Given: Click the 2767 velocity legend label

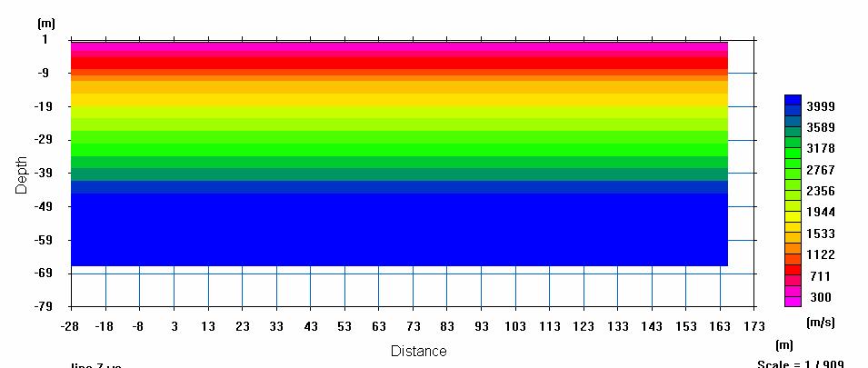Looking at the screenshot, I should (821, 171).
